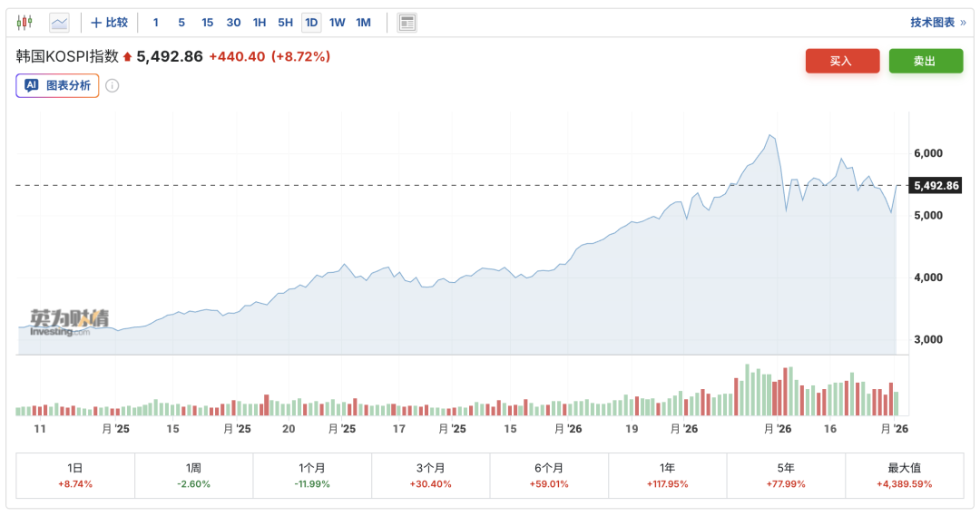Select the 1年 performance tab
This screenshot has height=516, width=980.
pyautogui.click(x=667, y=475)
